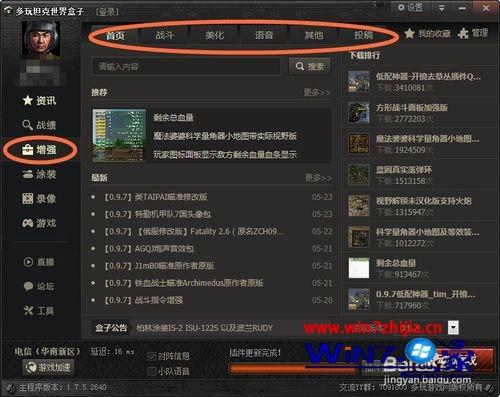This screenshot has width=500, height=397.
Task: Switch to the 美化 tab
Action: coord(214,35)
